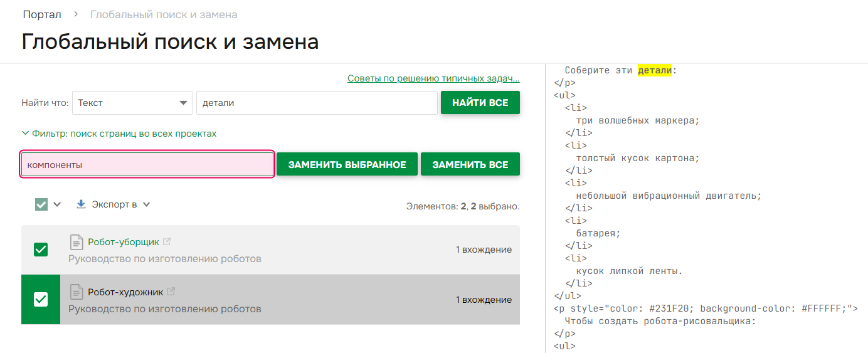Expand the filter for pages in all projects
Screen dimensions: 868x353
coord(119,134)
